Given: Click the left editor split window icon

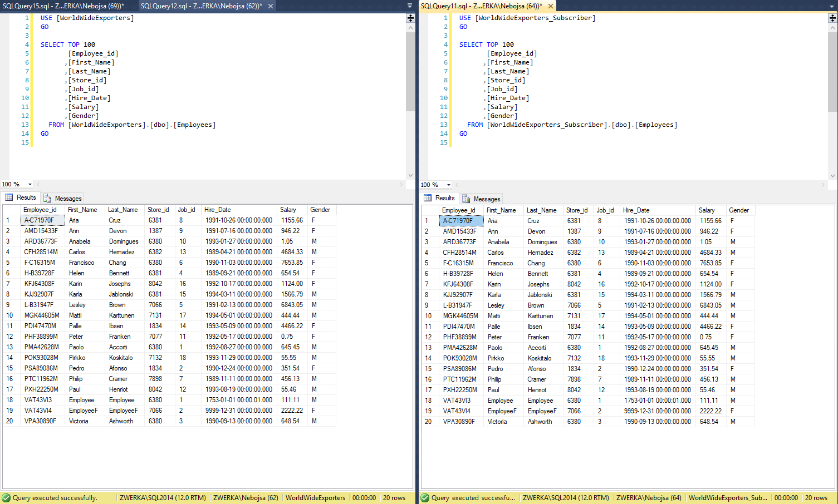Looking at the screenshot, I should click(410, 18).
